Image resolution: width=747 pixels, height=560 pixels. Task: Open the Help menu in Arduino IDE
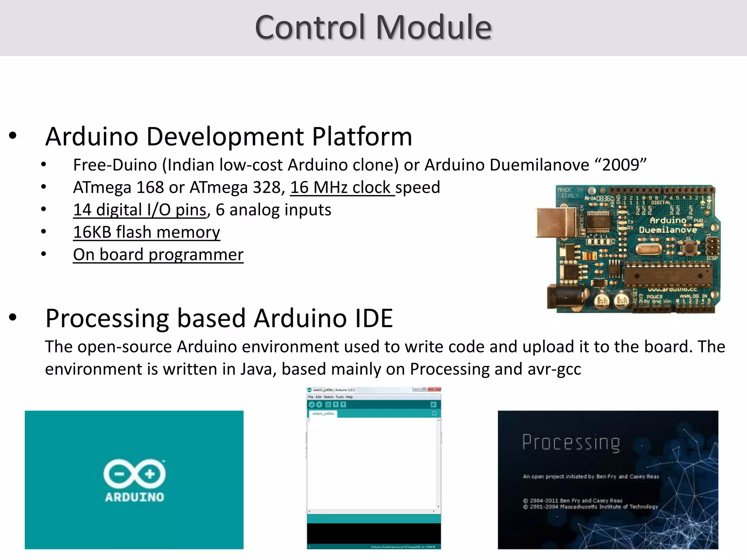(349, 397)
